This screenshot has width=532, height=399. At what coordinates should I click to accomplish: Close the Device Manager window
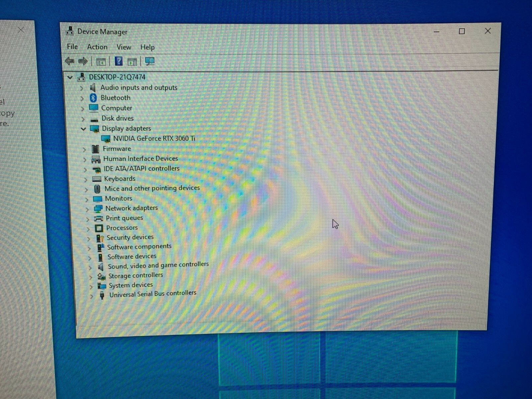488,31
